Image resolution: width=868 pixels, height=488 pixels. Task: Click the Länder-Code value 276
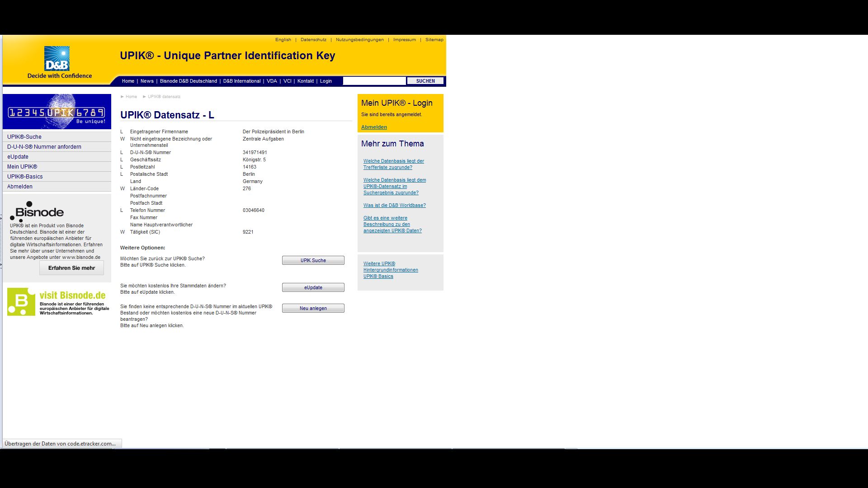click(247, 189)
